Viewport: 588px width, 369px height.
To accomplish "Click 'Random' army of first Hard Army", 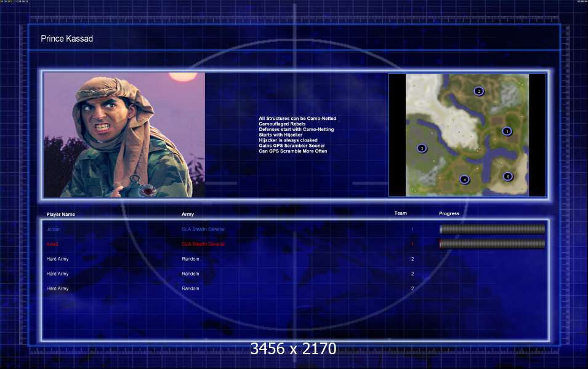I will [190, 259].
